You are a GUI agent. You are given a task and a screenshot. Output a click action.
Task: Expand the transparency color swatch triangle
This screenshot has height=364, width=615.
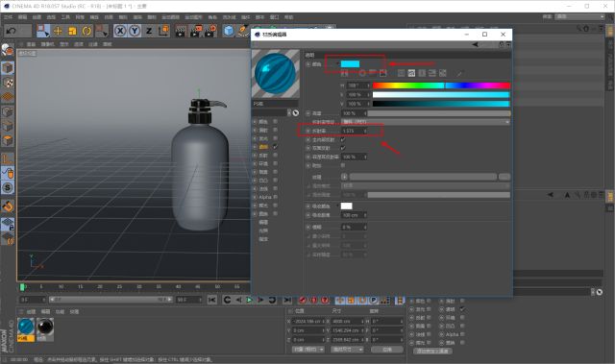click(x=337, y=64)
